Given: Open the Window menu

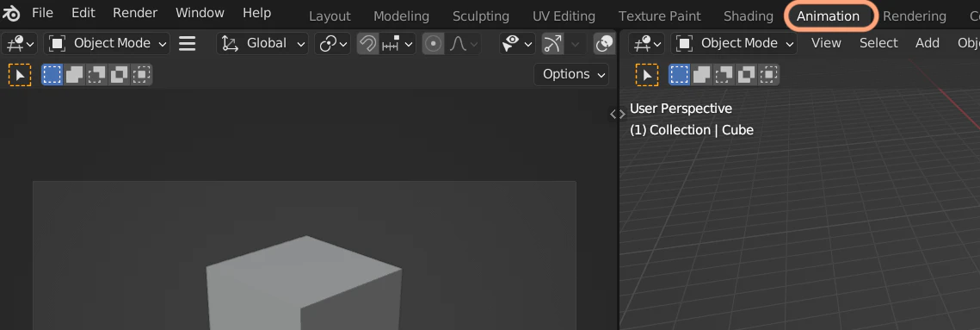Looking at the screenshot, I should tap(200, 13).
